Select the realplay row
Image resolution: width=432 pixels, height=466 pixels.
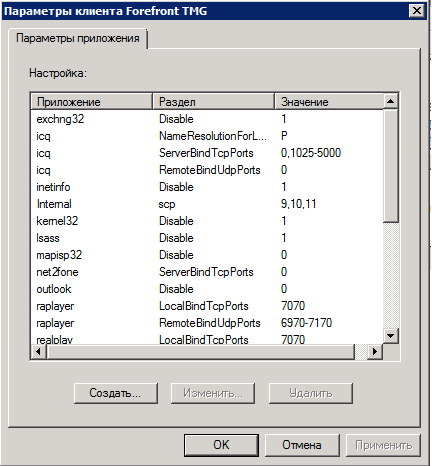207,339
